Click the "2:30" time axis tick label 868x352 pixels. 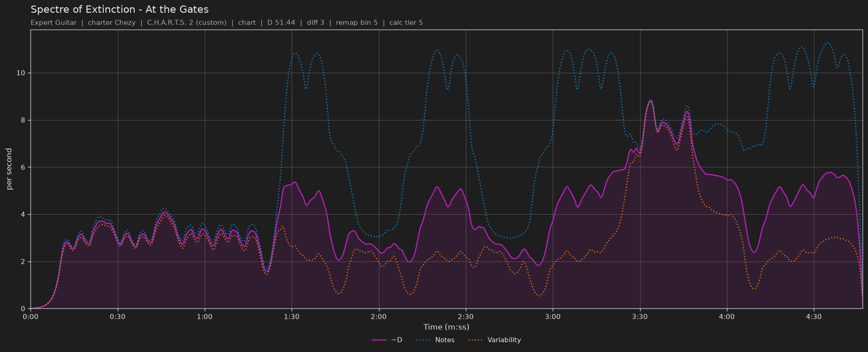466,317
